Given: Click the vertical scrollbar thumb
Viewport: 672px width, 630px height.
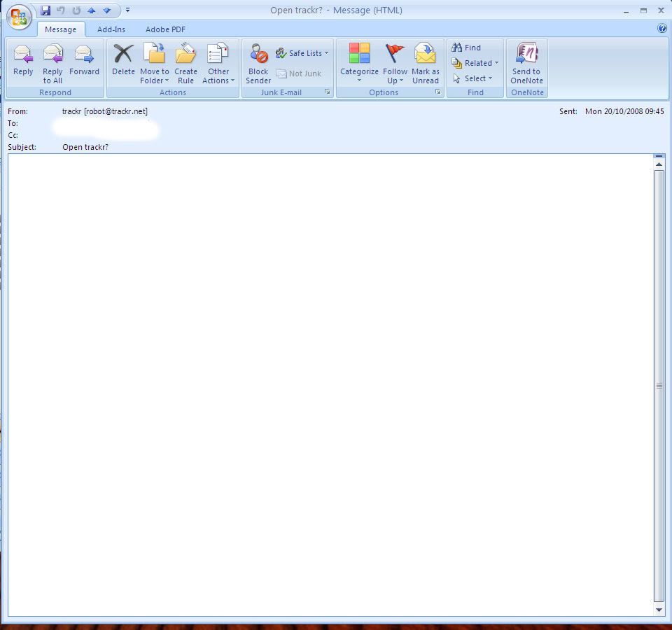Looking at the screenshot, I should click(659, 386).
